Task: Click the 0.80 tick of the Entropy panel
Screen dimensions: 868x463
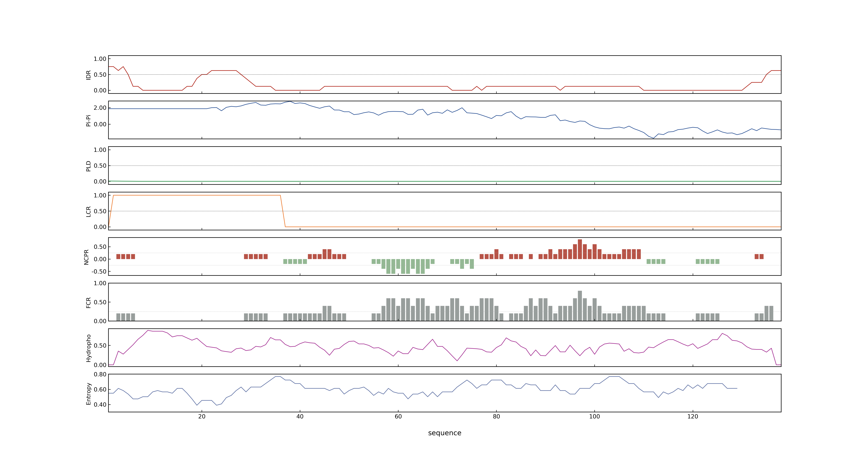Action: (100, 374)
